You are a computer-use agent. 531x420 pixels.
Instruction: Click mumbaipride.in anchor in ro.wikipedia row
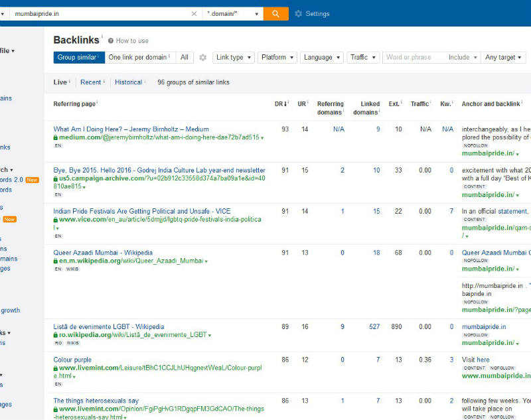click(x=484, y=327)
